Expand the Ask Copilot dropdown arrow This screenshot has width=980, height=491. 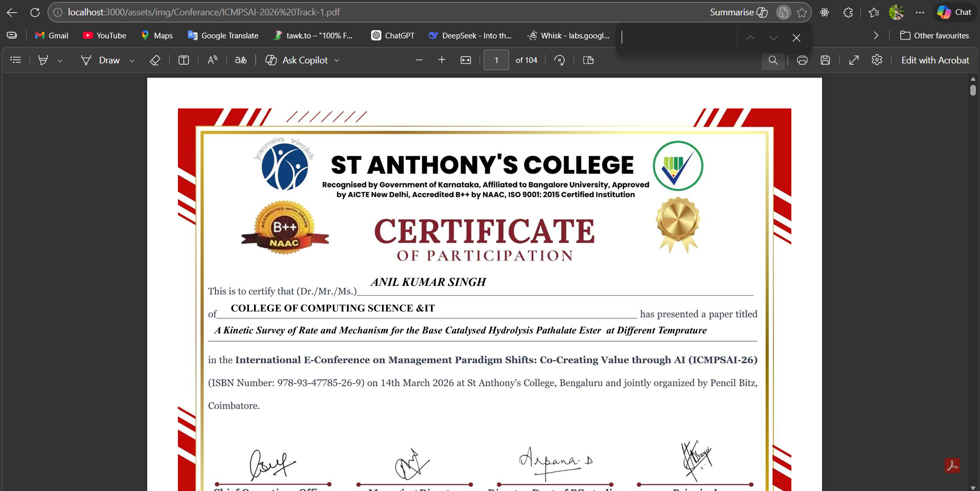coord(337,60)
